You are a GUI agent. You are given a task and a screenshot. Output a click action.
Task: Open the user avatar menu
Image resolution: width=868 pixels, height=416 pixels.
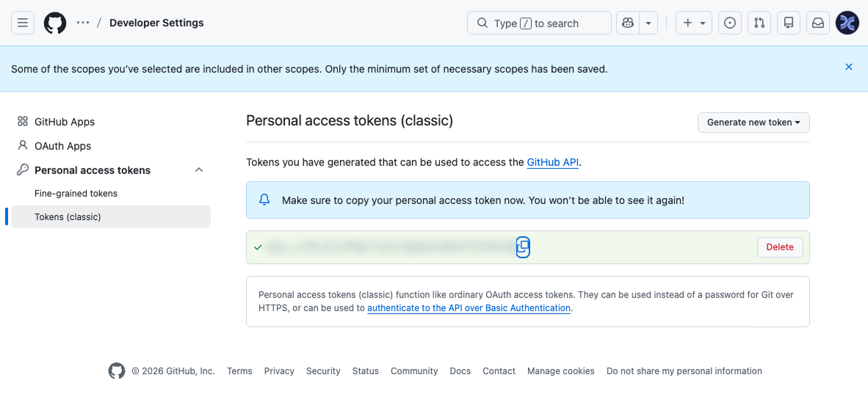[847, 23]
